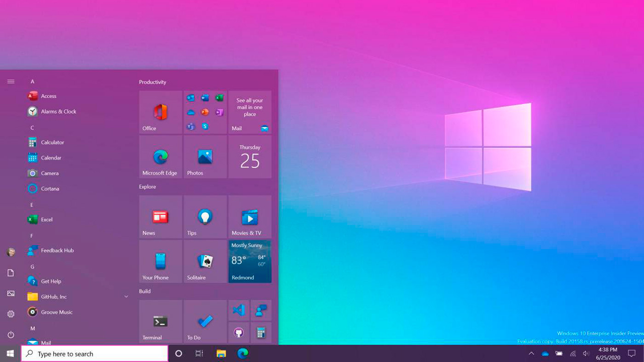644x362 pixels.
Task: Select the Explore group header
Action: (148, 187)
